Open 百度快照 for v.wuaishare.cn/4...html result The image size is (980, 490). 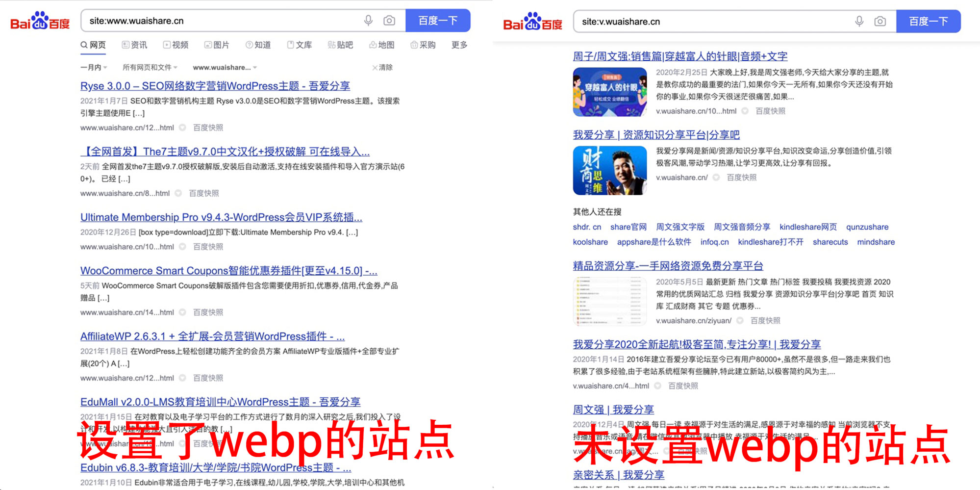point(683,386)
